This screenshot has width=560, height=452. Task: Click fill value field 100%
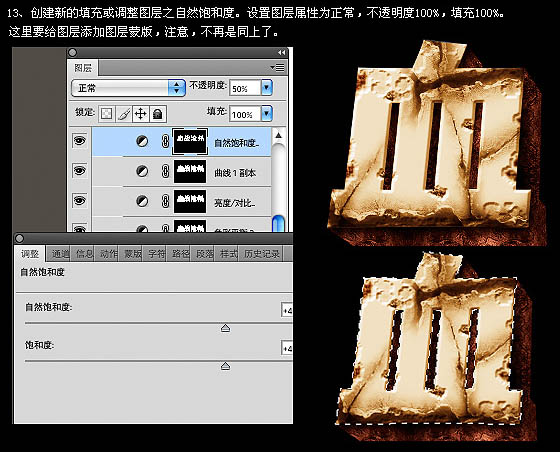click(x=245, y=114)
